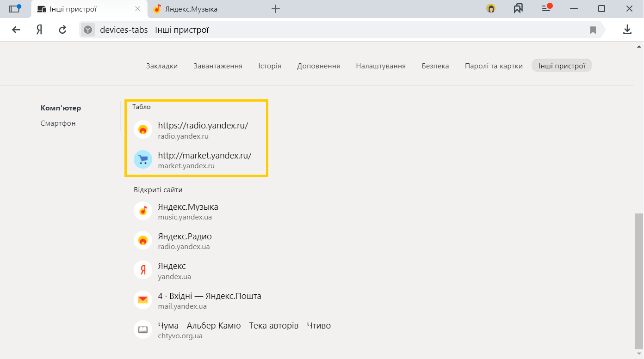Open a new tab with the plus button
The height and width of the screenshot is (359, 644).
(276, 9)
